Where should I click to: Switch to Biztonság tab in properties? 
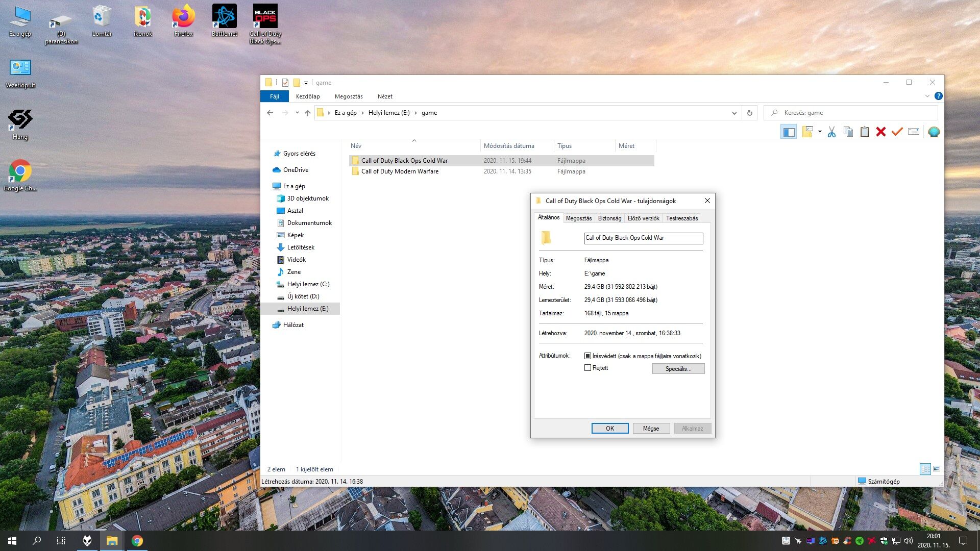click(x=609, y=218)
